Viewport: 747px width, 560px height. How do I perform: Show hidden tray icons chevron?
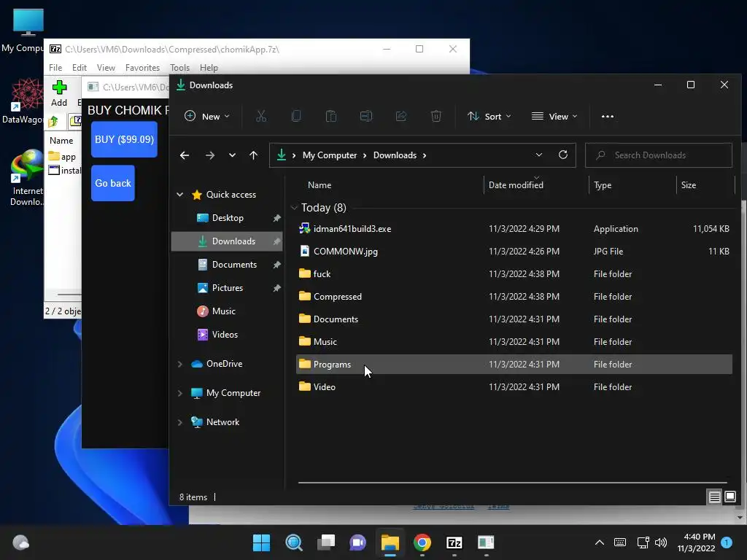point(600,542)
